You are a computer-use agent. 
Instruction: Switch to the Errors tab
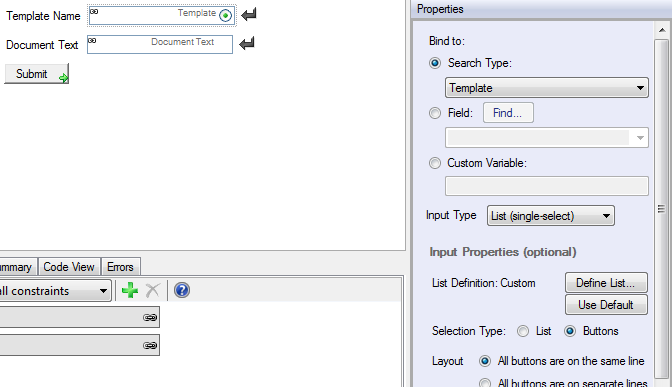point(120,267)
